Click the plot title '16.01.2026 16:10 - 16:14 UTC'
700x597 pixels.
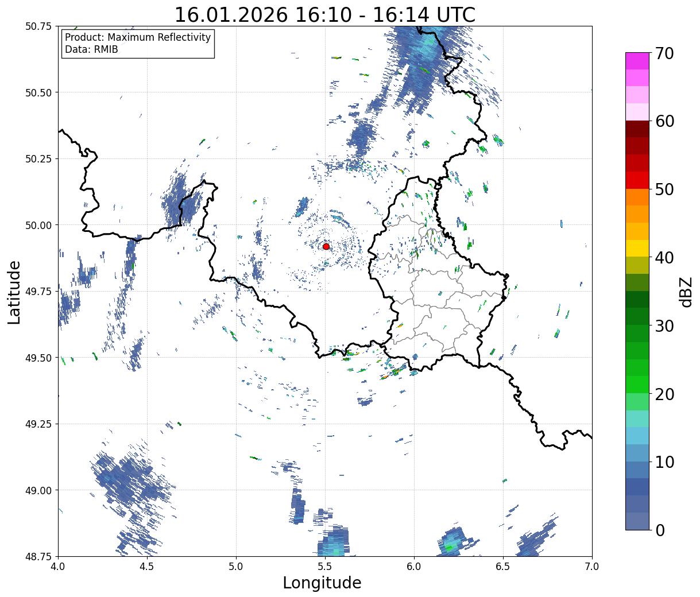324,14
